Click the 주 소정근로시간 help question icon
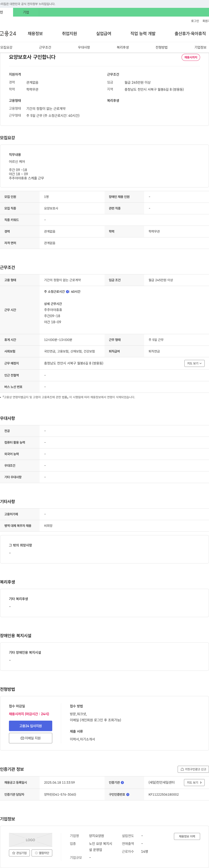This screenshot has height=868, width=209. point(67,292)
